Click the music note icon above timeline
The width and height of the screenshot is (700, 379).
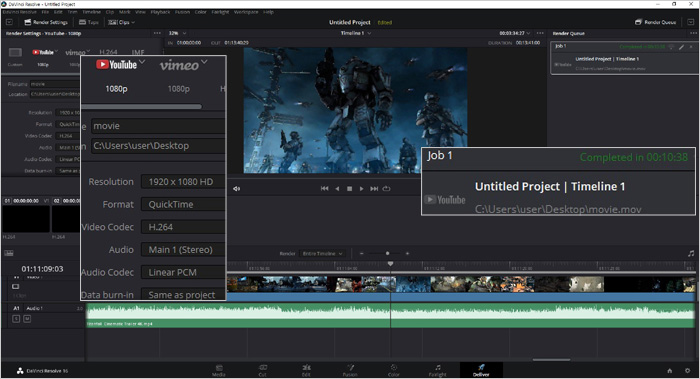[x=691, y=254]
